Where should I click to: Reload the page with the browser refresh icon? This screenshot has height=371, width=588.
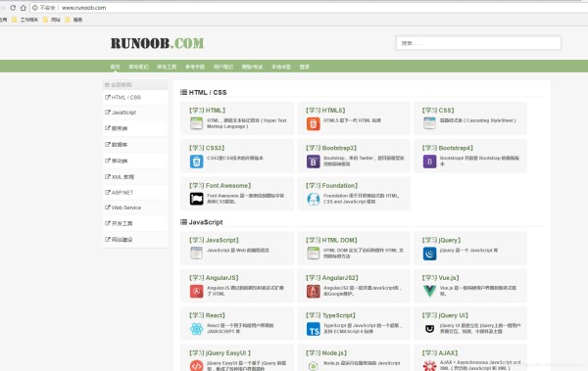13,8
